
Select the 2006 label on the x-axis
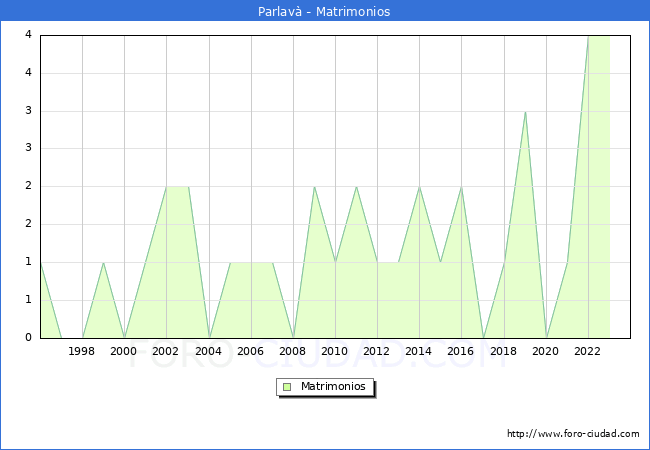pos(250,351)
